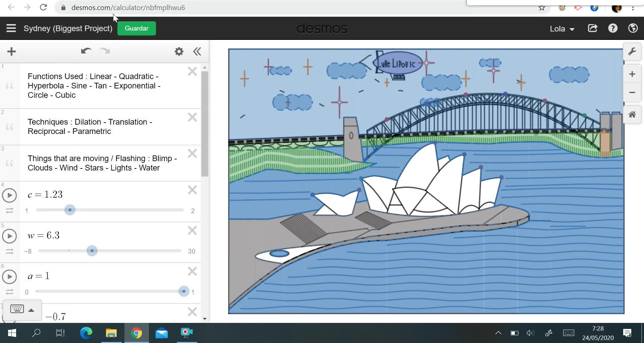Expand the on-screen keypad arrow
Screen dimensions: 644x343
[31, 310]
